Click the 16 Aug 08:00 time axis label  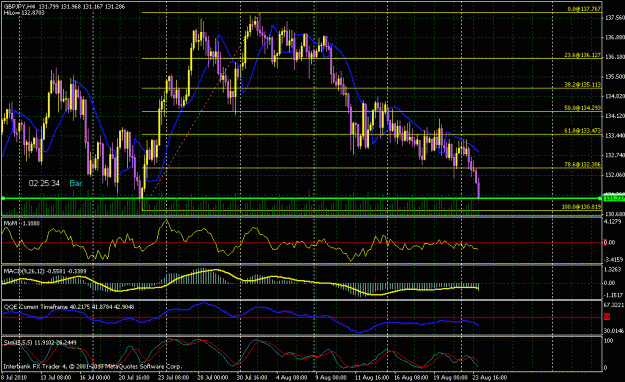[410, 378]
